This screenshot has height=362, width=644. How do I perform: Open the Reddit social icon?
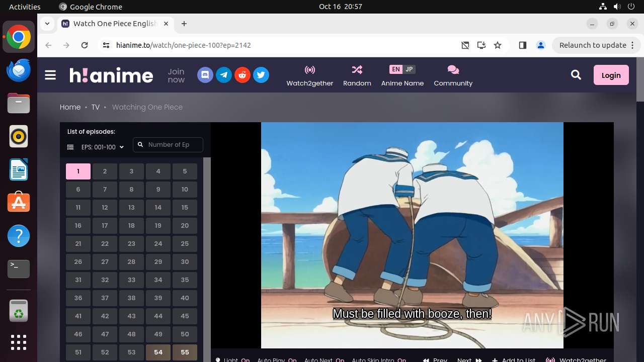pos(243,75)
